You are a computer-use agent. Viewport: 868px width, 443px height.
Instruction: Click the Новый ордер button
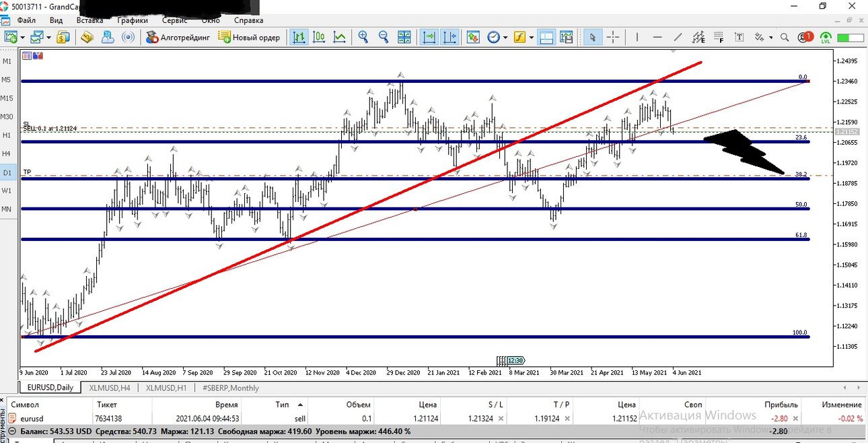click(249, 37)
